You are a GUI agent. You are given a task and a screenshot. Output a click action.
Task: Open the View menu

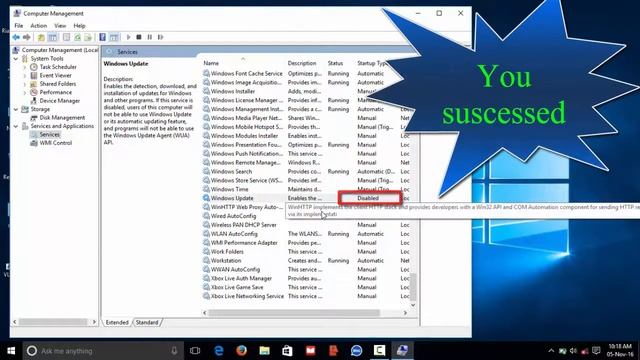[60, 26]
